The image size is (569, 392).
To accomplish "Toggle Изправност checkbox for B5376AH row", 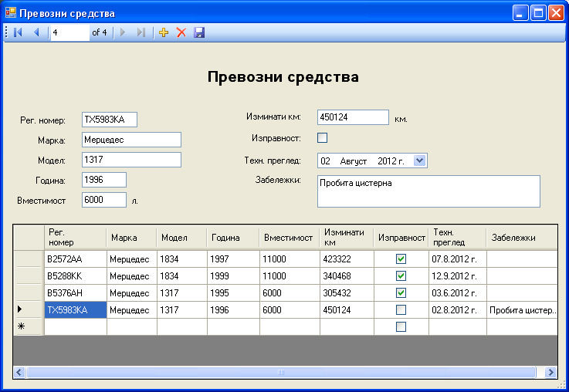I will (x=401, y=292).
